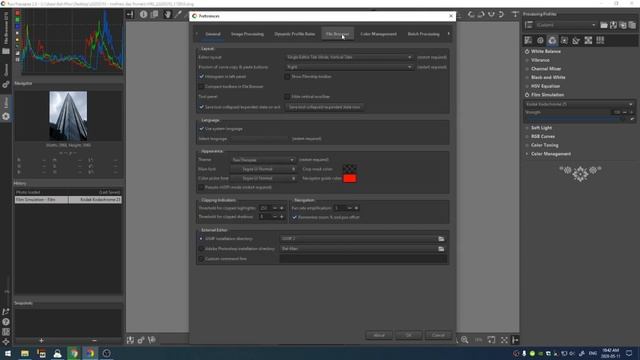Switch to the Batch Processing tab
Screen dimensions: 640x360
point(424,34)
